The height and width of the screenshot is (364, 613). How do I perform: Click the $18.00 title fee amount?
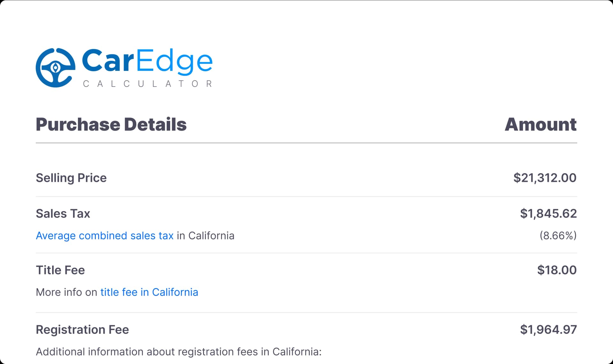point(557,270)
